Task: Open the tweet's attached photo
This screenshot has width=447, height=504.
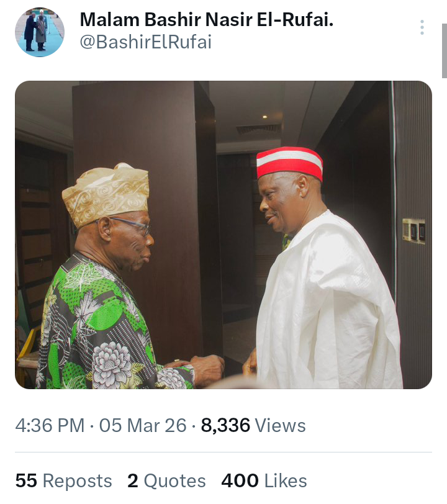Action: pos(223,235)
